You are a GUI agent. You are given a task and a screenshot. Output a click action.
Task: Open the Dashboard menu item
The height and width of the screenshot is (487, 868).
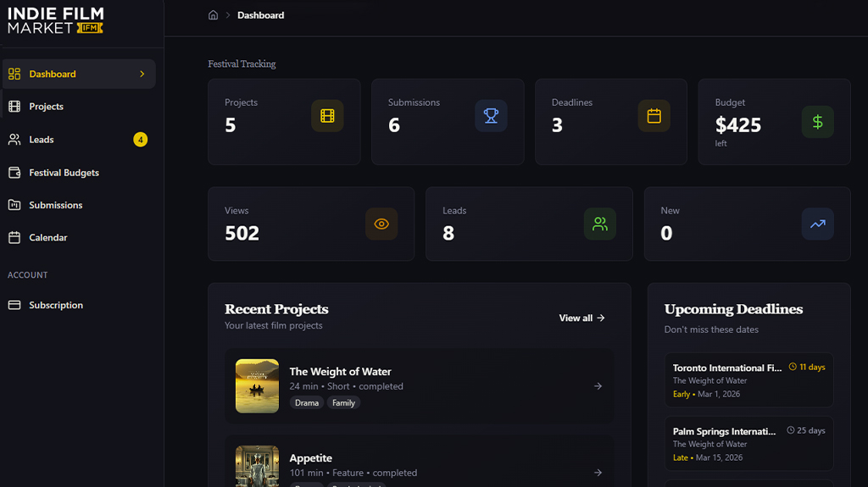click(79, 74)
